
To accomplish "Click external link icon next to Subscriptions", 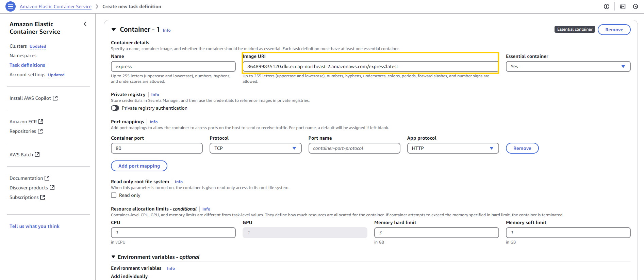I will pos(43,197).
